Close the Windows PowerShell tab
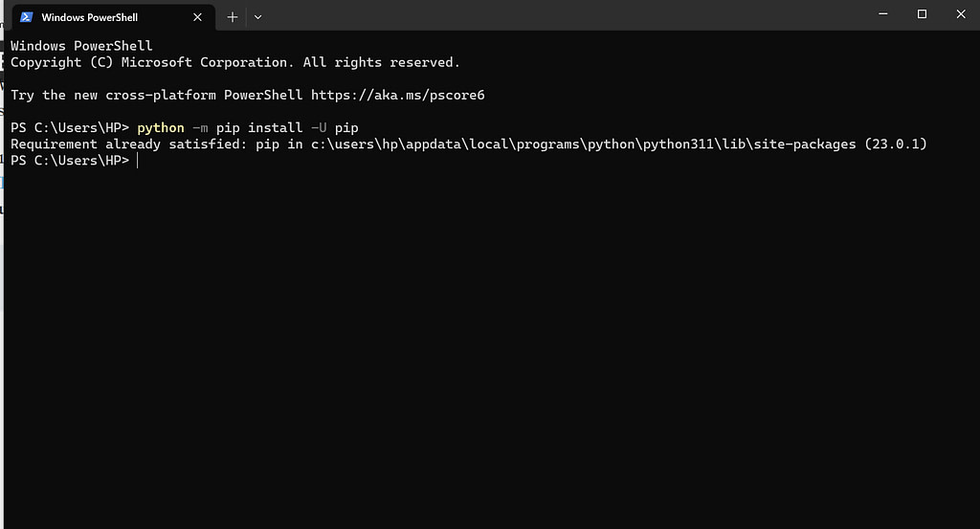This screenshot has height=529, width=980. pyautogui.click(x=197, y=17)
